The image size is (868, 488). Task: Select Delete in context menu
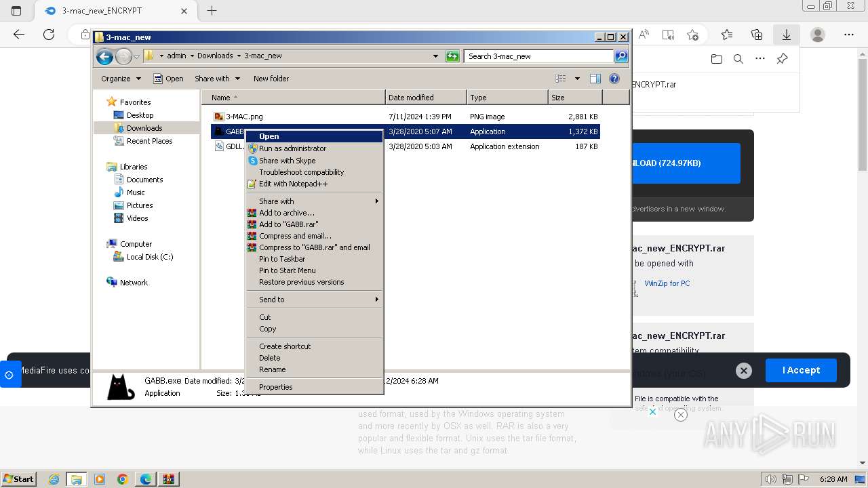click(315, 358)
